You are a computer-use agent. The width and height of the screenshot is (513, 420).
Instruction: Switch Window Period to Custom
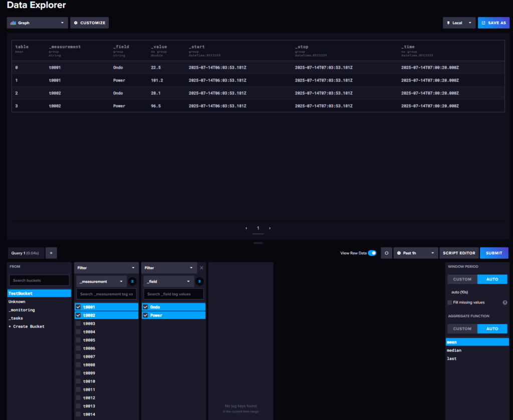click(x=462, y=279)
